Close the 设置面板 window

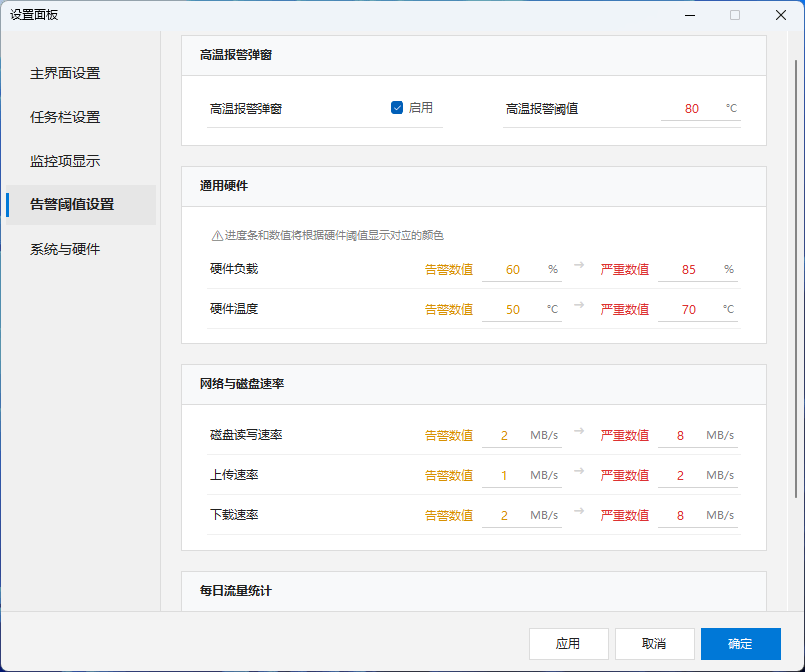[x=781, y=15]
